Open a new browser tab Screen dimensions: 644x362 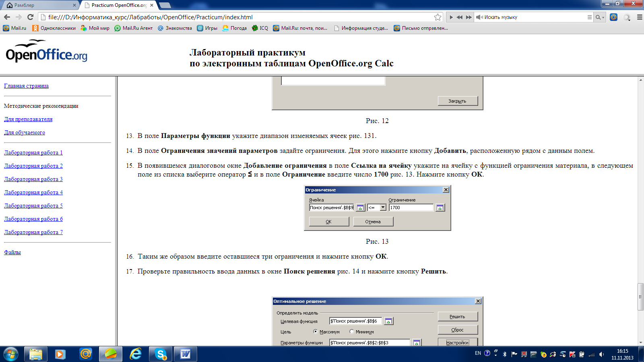coord(165,5)
